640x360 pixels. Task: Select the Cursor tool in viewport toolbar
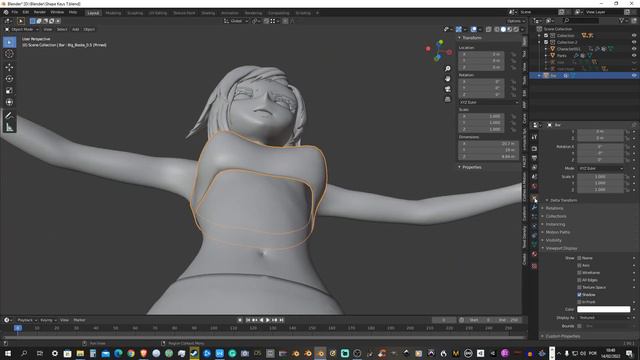click(x=9, y=54)
